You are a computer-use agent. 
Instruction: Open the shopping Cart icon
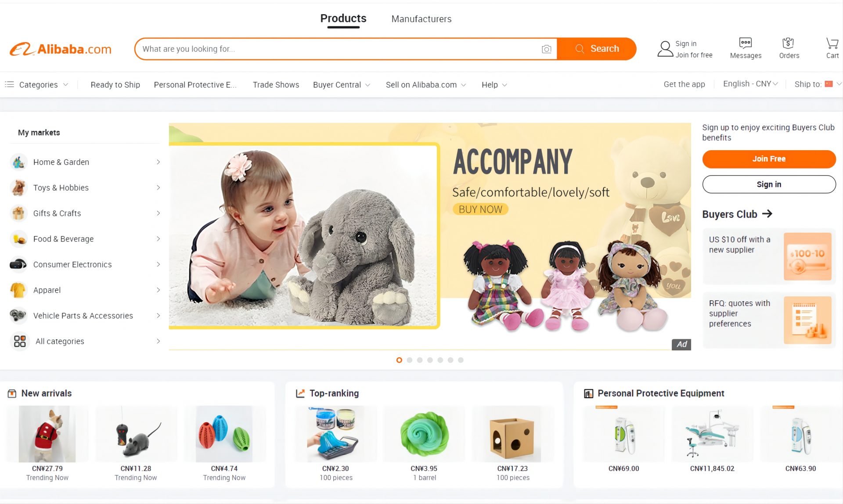click(832, 43)
